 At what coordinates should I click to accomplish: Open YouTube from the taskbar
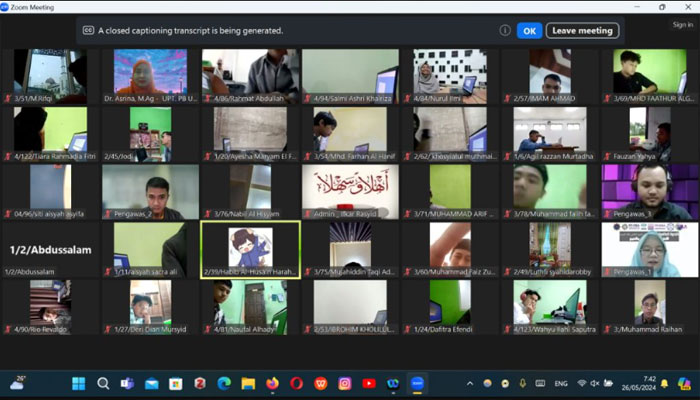pyautogui.click(x=369, y=383)
